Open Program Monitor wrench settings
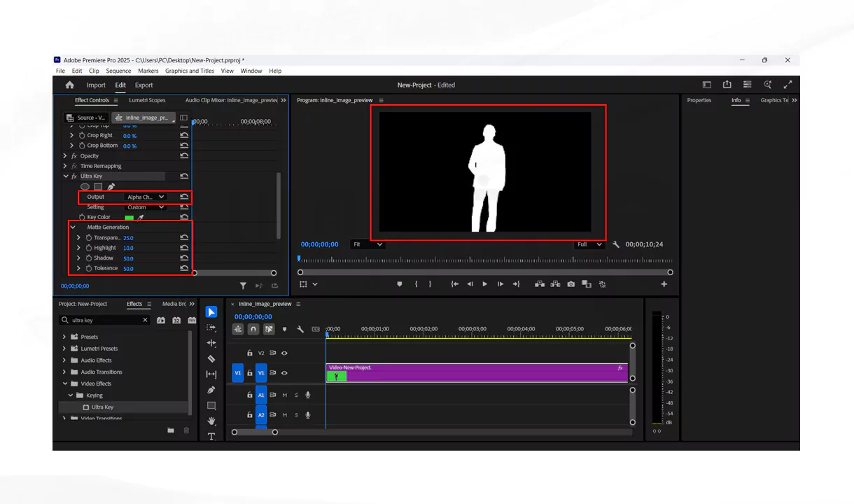The height and width of the screenshot is (504, 854). tap(616, 244)
